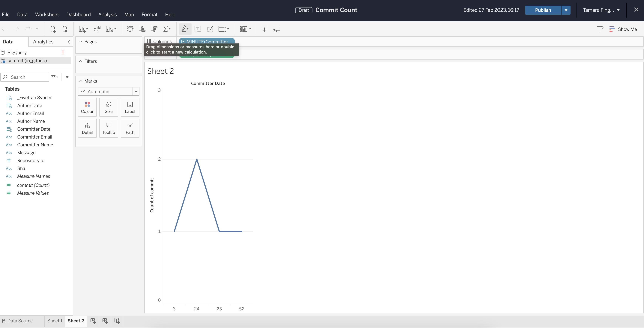Click the Sort Descending toolbar icon
This screenshot has height=328, width=644.
[x=154, y=29]
